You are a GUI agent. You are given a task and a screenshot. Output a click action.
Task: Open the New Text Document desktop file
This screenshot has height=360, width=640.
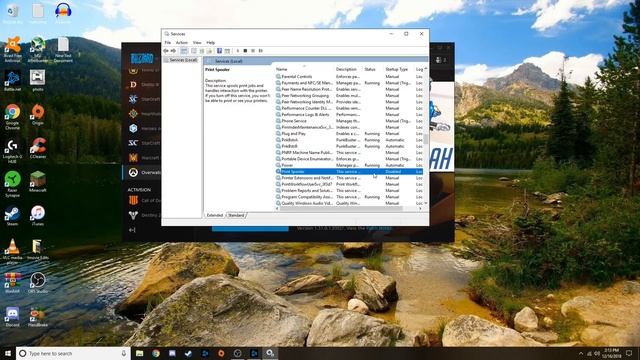point(63,49)
